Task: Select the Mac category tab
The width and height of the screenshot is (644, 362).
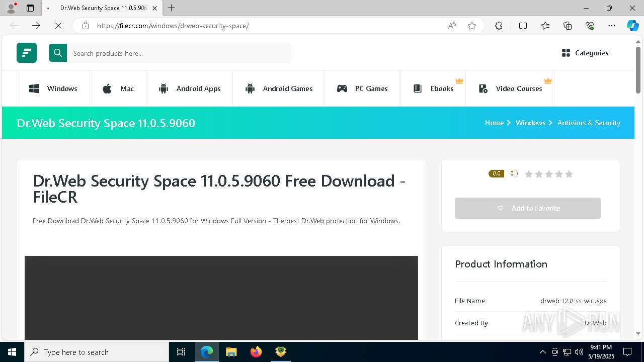Action: (118, 88)
